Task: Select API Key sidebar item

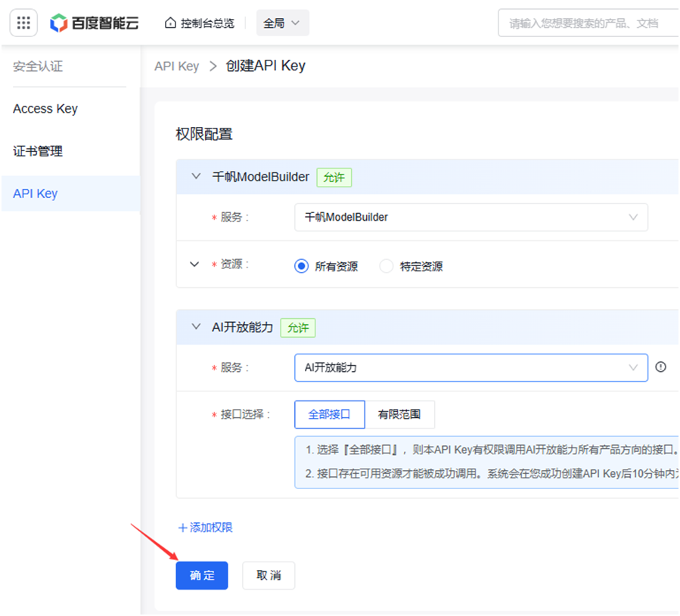Action: [70, 193]
